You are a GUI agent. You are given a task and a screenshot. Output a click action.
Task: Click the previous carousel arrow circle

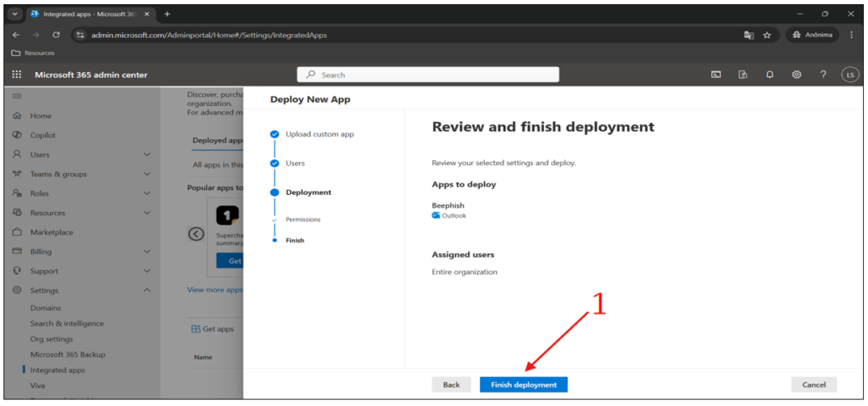pos(196,234)
